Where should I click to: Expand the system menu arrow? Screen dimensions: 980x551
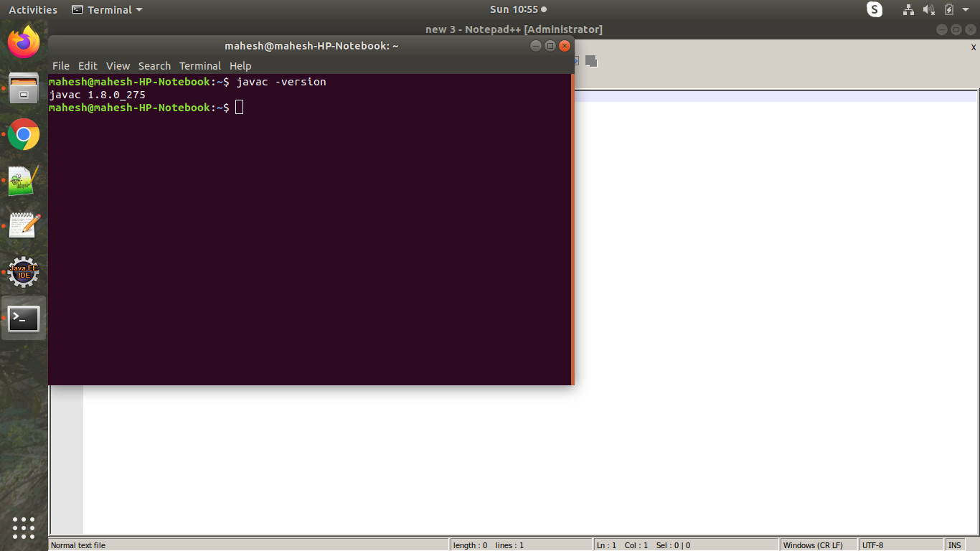966,9
